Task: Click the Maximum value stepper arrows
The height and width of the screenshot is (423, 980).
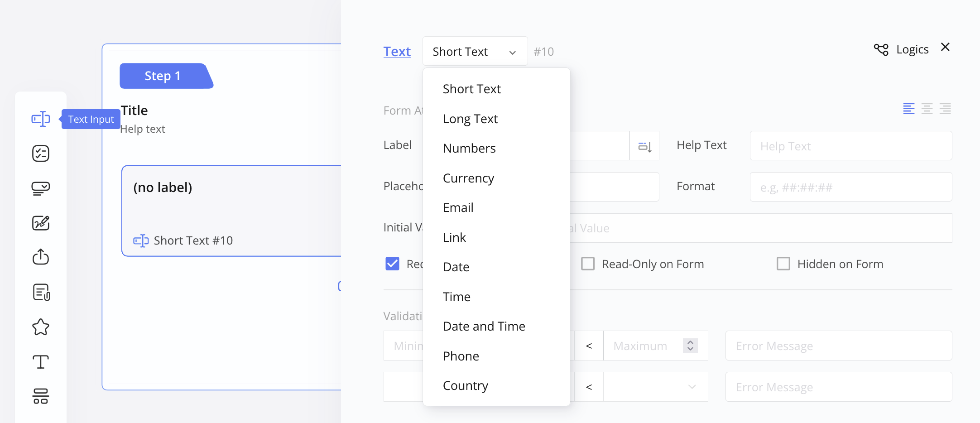Action: click(690, 346)
